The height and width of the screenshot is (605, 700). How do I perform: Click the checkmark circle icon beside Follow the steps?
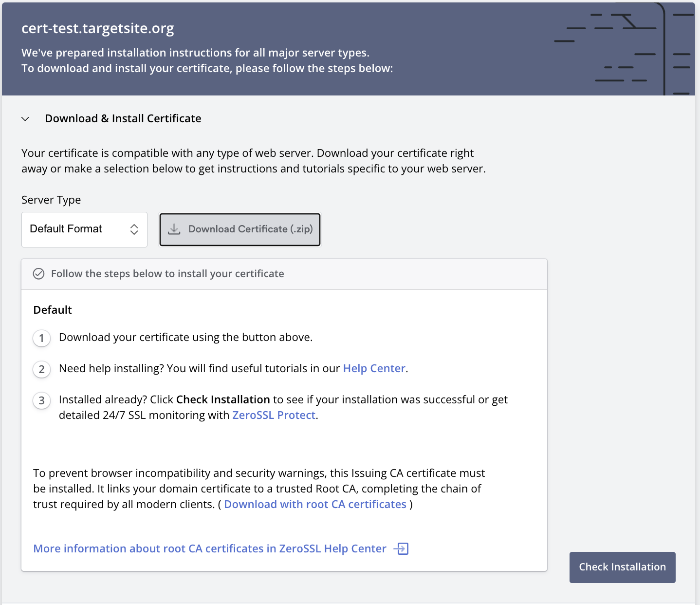point(38,274)
